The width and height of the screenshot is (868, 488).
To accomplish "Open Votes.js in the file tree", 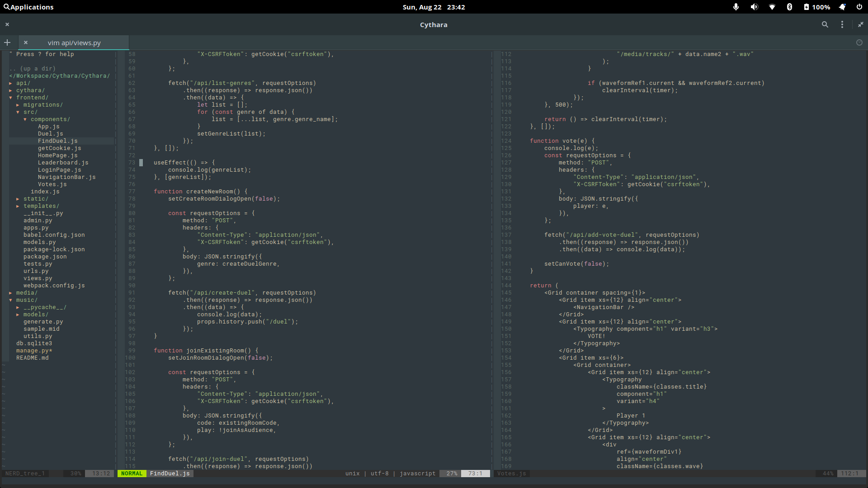I will [52, 184].
